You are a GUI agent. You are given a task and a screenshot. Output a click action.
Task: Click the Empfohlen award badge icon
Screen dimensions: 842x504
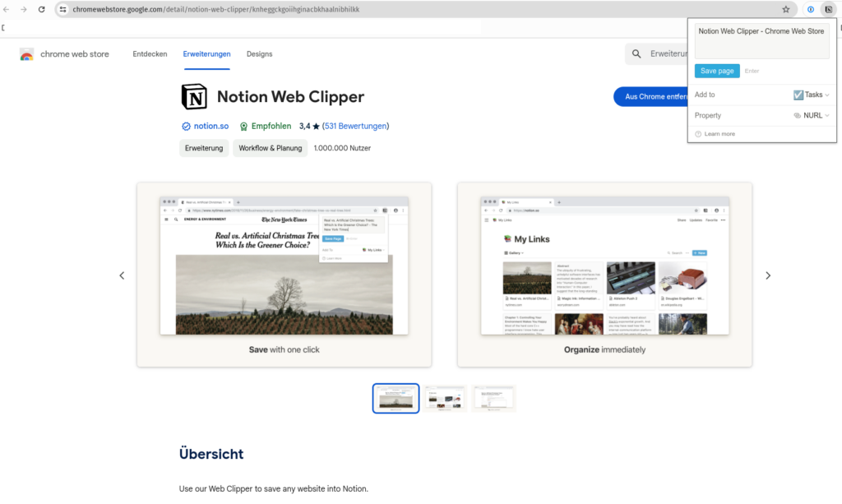[243, 126]
